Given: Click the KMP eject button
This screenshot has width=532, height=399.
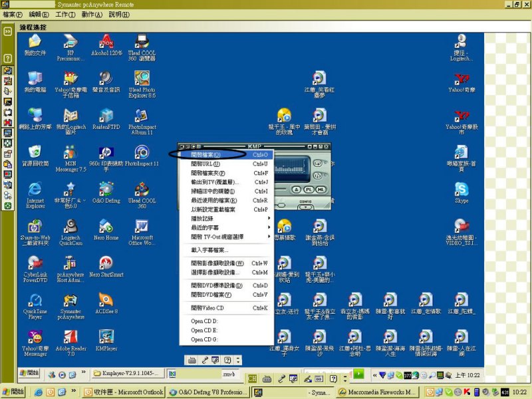Looking at the screenshot, I should 296,190.
